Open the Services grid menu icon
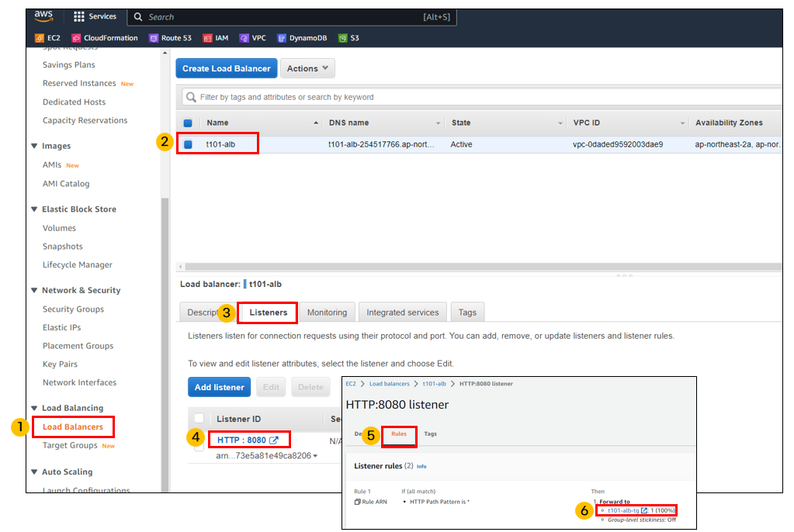 click(79, 17)
